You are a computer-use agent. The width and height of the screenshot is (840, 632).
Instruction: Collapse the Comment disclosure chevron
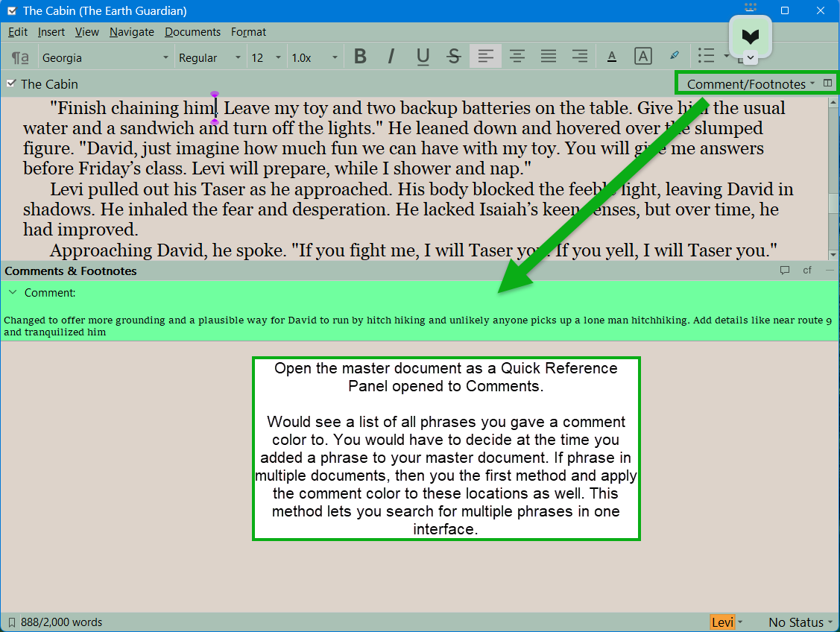[x=13, y=293]
